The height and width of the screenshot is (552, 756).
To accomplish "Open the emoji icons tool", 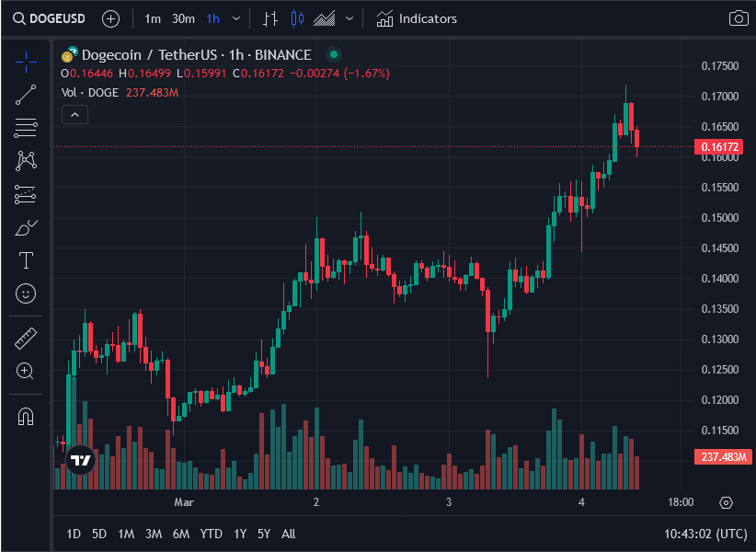I will click(x=26, y=293).
